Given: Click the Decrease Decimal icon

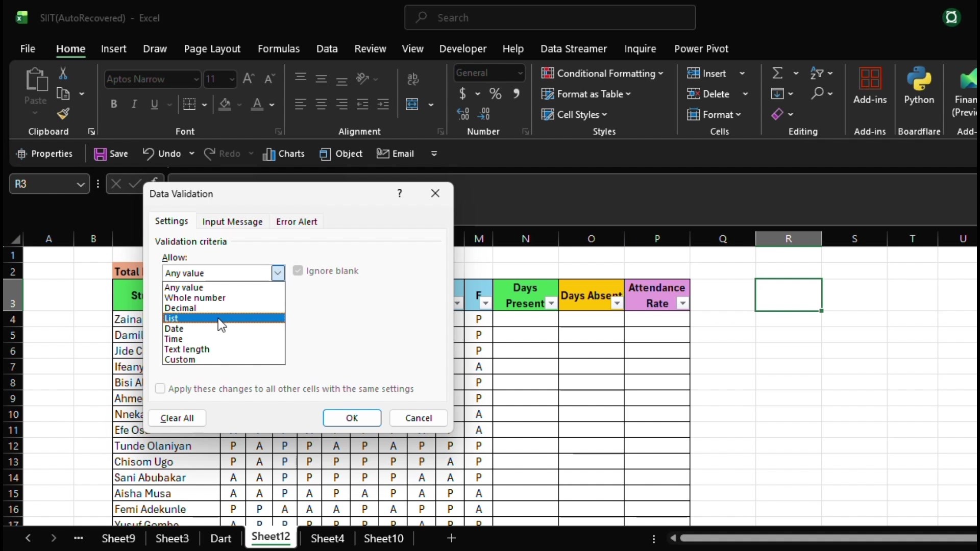Looking at the screenshot, I should tap(484, 114).
